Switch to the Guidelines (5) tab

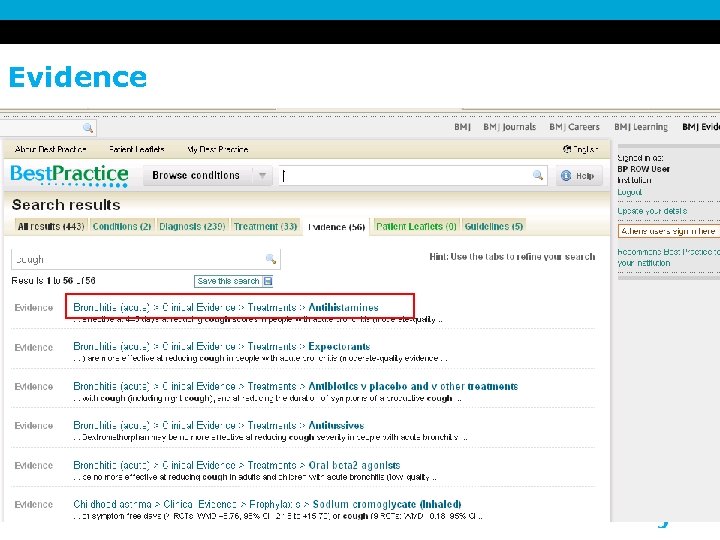(x=494, y=226)
